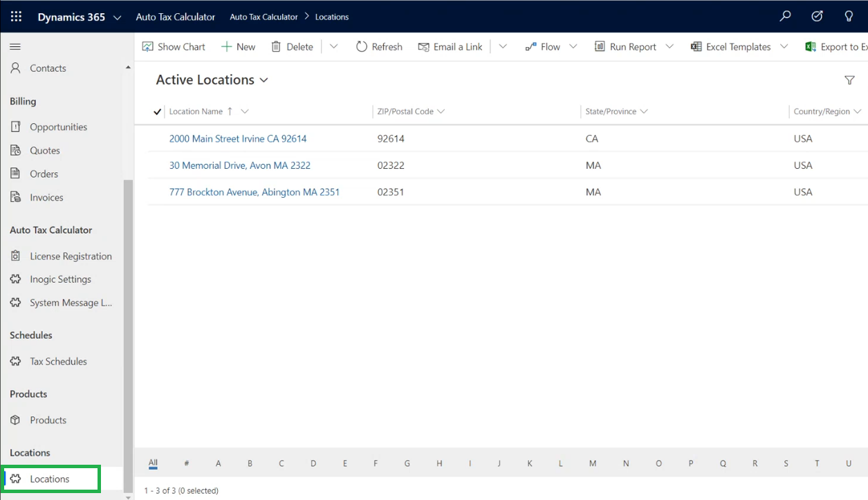Click the Quotes icon in sidebar
Image resolution: width=868 pixels, height=500 pixels.
(16, 150)
